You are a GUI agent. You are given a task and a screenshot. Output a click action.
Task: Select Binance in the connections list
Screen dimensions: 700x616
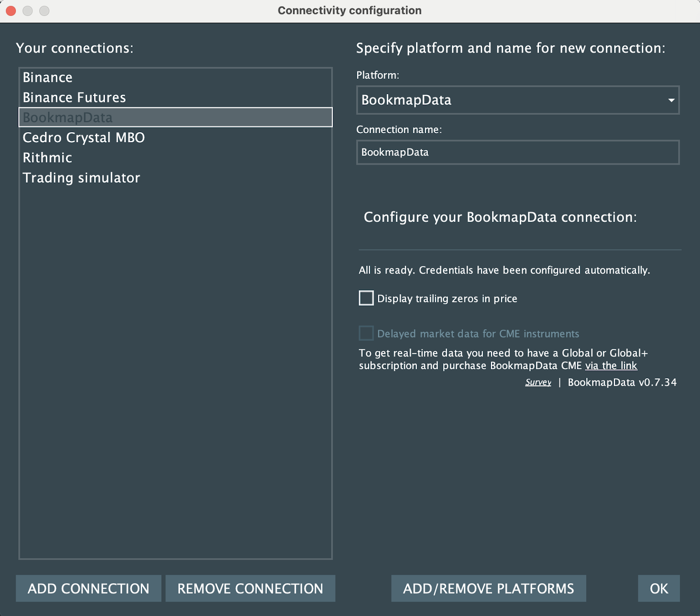coord(48,77)
